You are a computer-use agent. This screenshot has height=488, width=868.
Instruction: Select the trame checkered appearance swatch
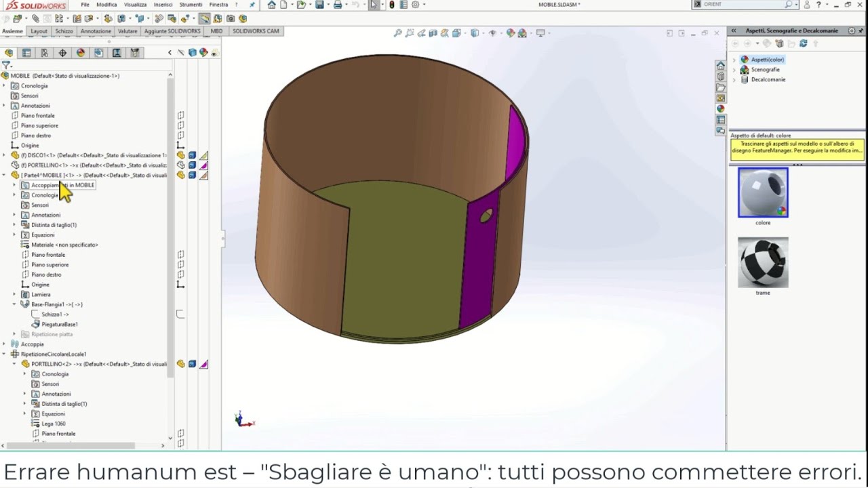(763, 262)
